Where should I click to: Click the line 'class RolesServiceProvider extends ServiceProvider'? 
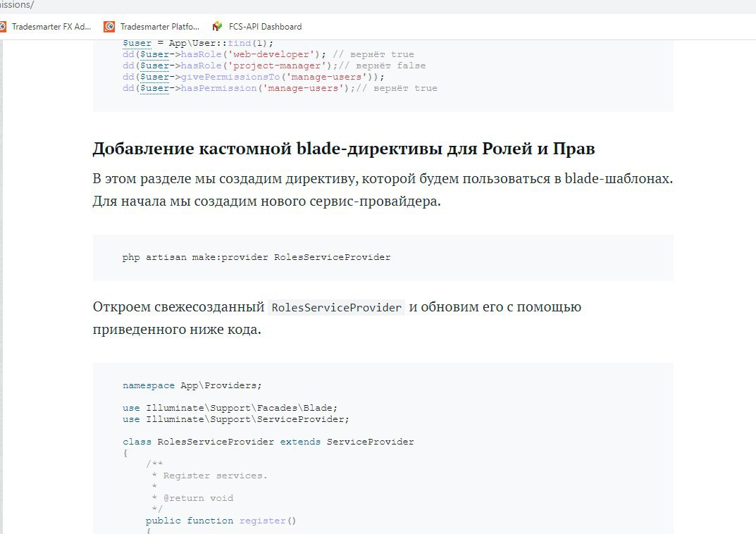[268, 442]
